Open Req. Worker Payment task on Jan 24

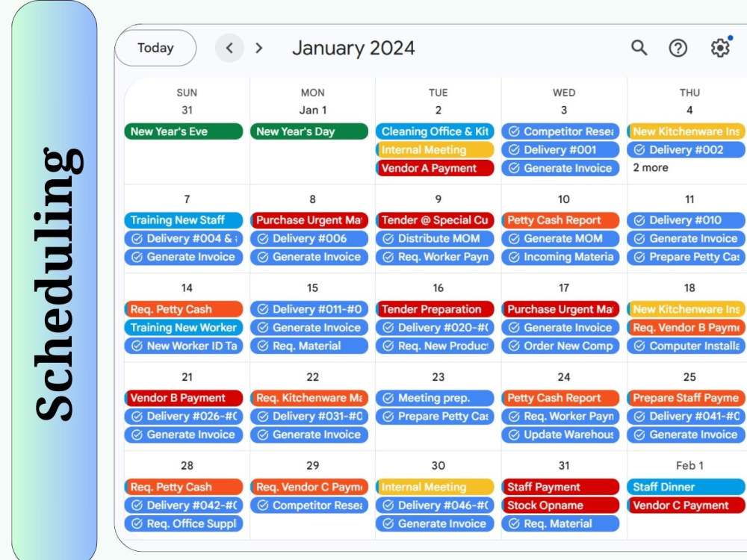pos(560,417)
